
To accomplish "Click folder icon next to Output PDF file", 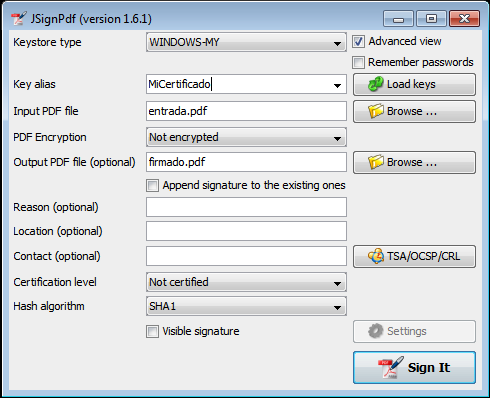I will [x=376, y=162].
